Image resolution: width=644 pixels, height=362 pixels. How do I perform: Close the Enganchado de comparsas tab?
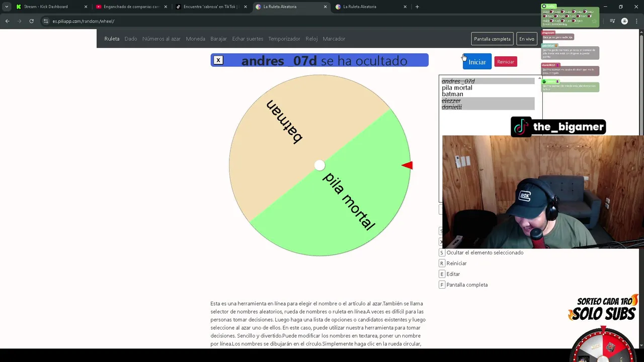[166, 7]
